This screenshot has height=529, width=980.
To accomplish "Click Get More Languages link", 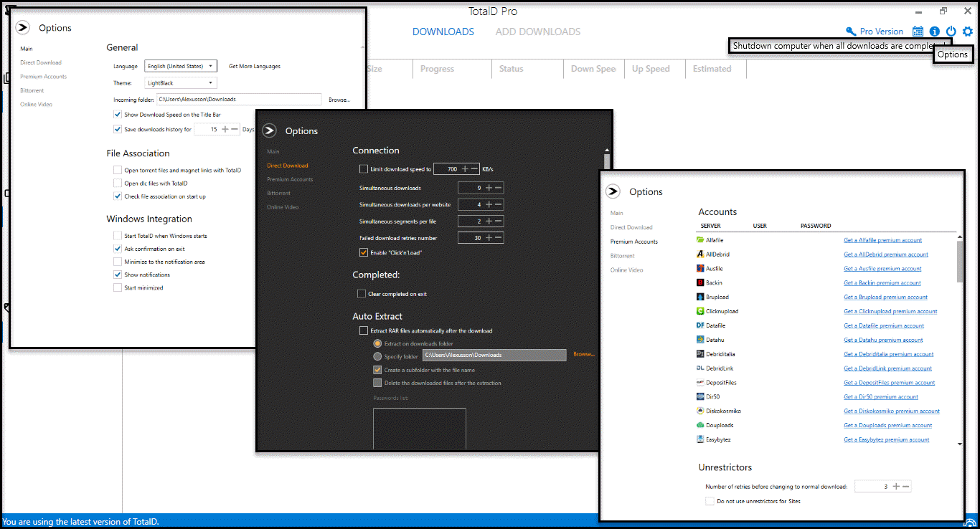I will pos(255,66).
